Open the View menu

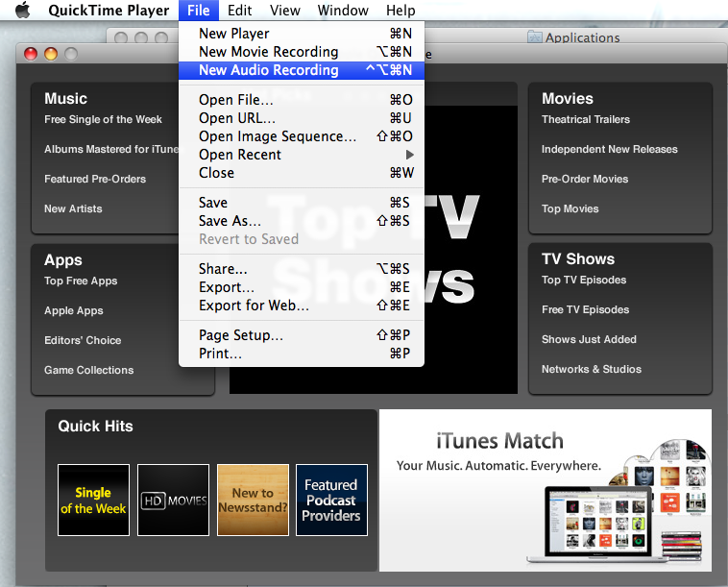[285, 11]
